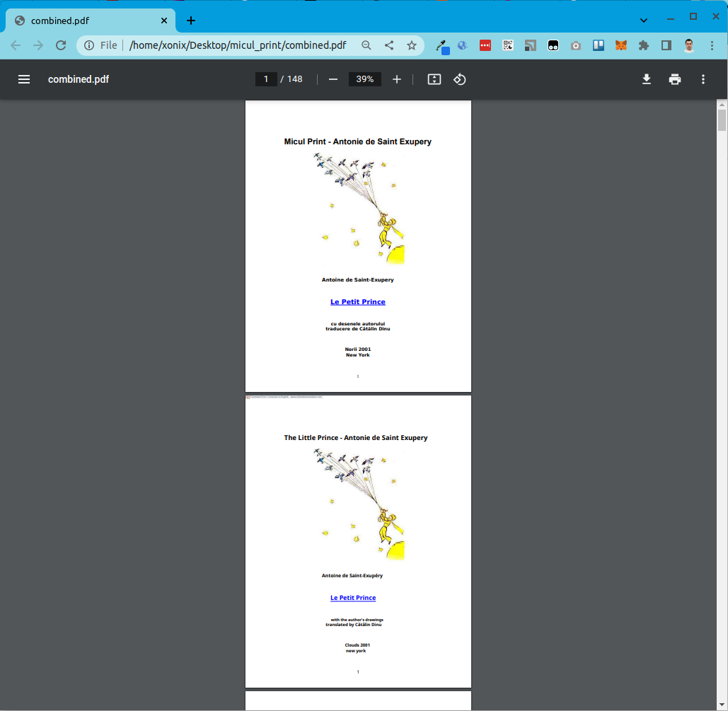Click the vertical scrollbar thumb
This screenshot has height=711, width=728.
722,120
